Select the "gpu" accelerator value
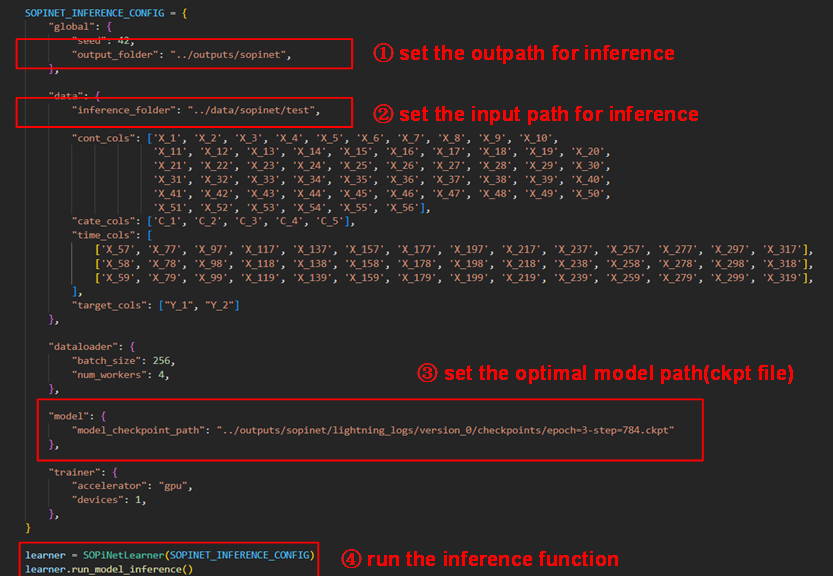The height and width of the screenshot is (576, 833). pyautogui.click(x=173, y=486)
